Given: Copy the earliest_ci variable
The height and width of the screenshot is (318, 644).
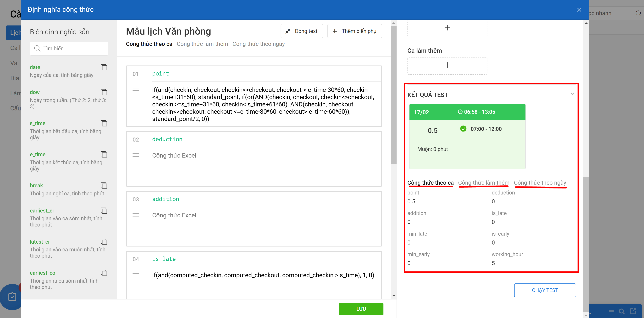Looking at the screenshot, I should pos(104,211).
